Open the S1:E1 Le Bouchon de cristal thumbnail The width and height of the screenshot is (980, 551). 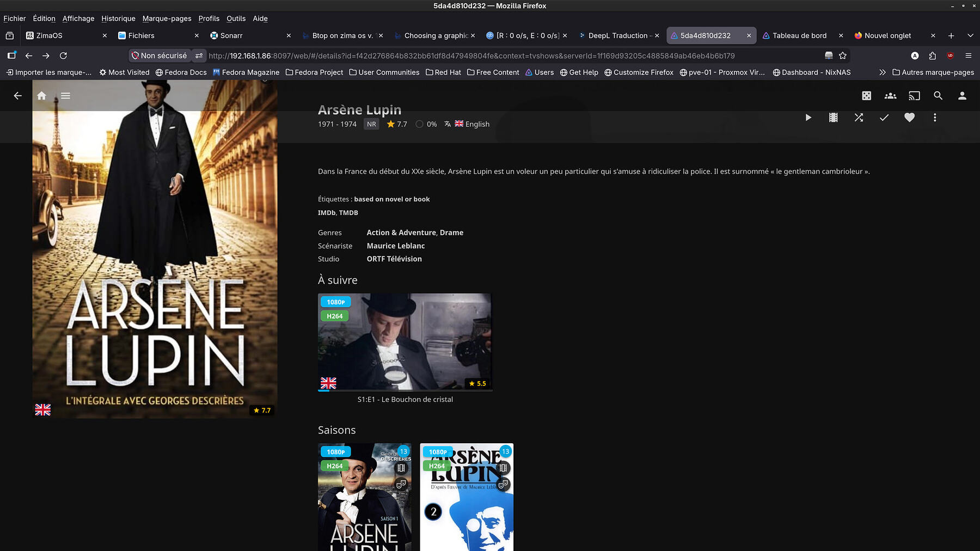tap(405, 342)
